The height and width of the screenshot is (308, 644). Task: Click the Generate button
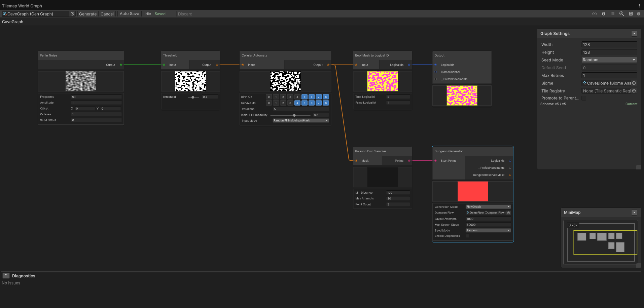click(88, 14)
